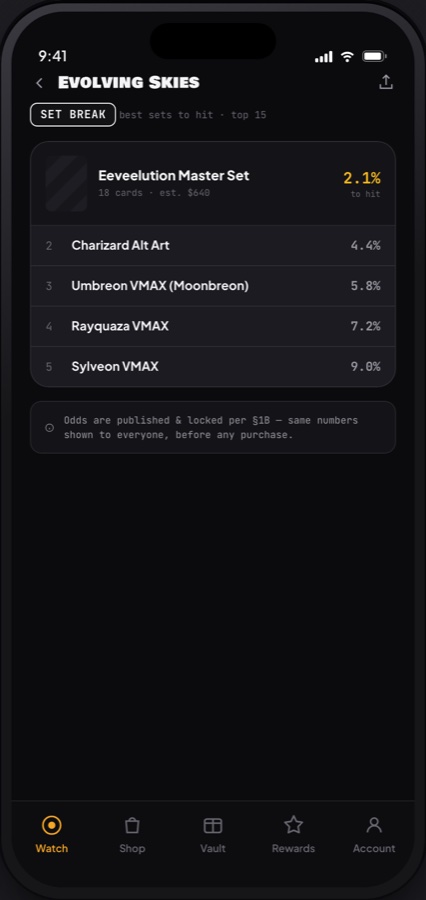Tap the odds published notice text
The height and width of the screenshot is (900, 426).
[x=211, y=428]
